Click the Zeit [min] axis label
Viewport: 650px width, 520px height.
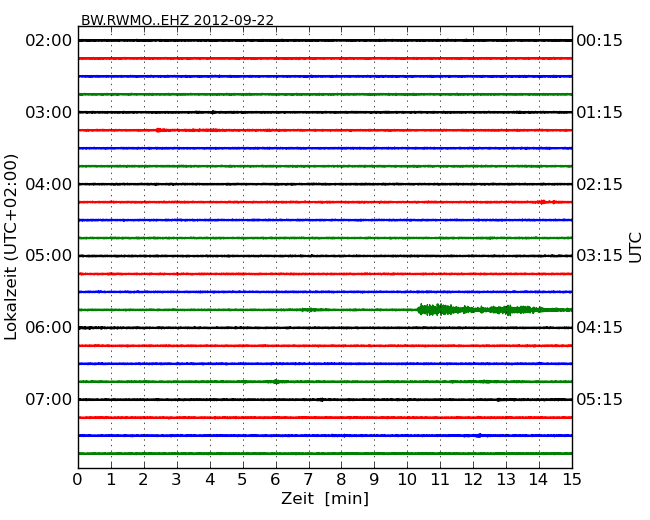(325, 498)
